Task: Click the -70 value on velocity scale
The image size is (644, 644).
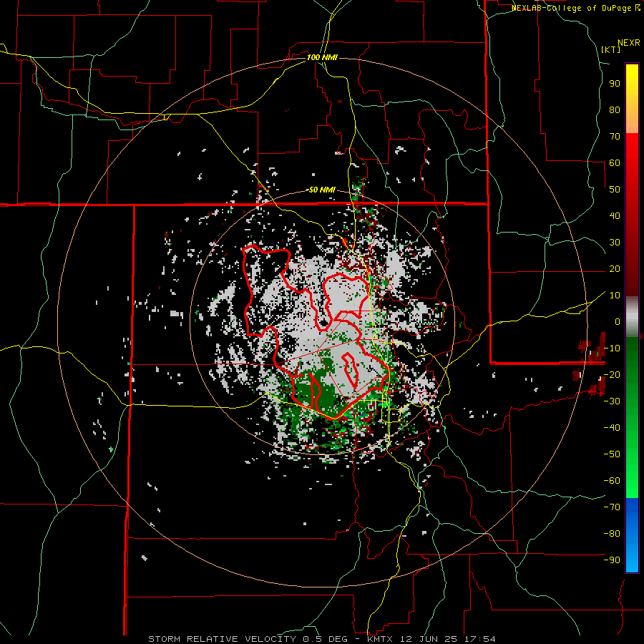Action: tap(612, 507)
